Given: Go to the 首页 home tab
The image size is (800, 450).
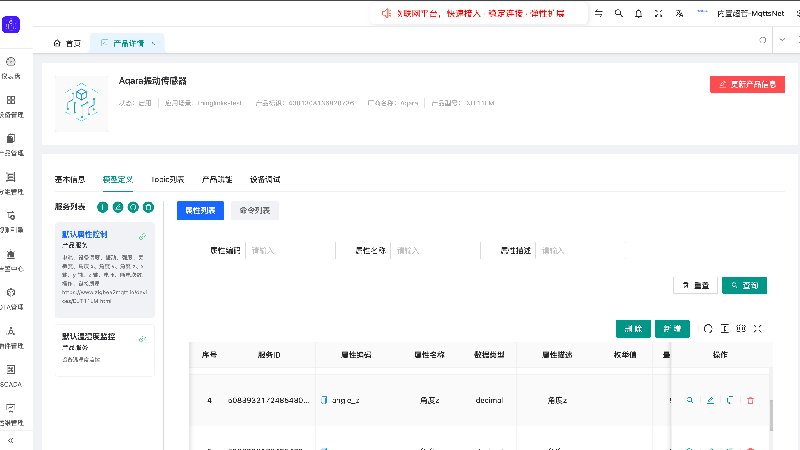Looking at the screenshot, I should 67,43.
